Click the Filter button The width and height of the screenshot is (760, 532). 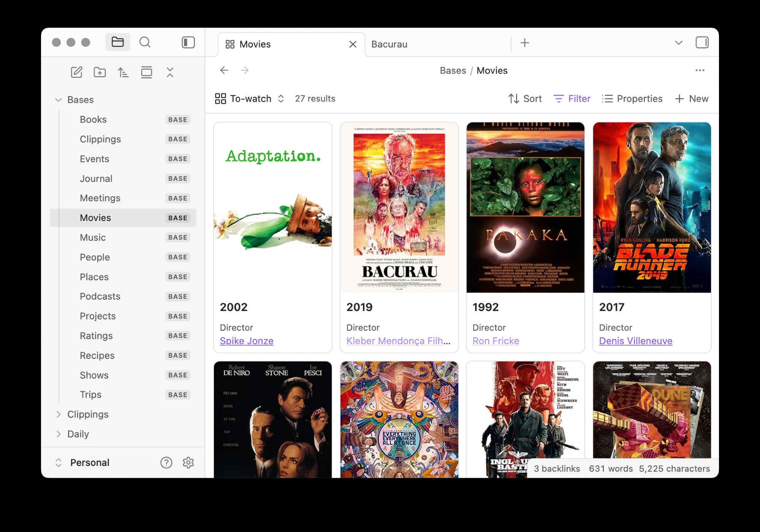pos(572,99)
